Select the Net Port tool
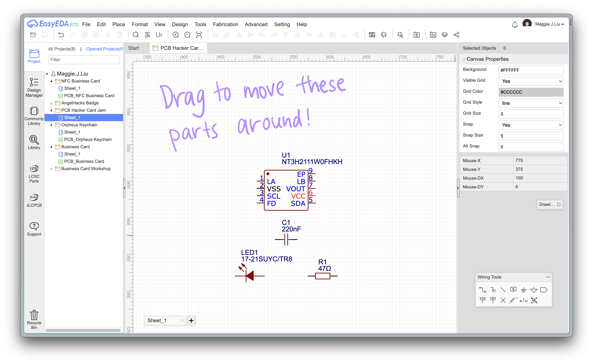The width and height of the screenshot is (593, 364). (x=544, y=290)
